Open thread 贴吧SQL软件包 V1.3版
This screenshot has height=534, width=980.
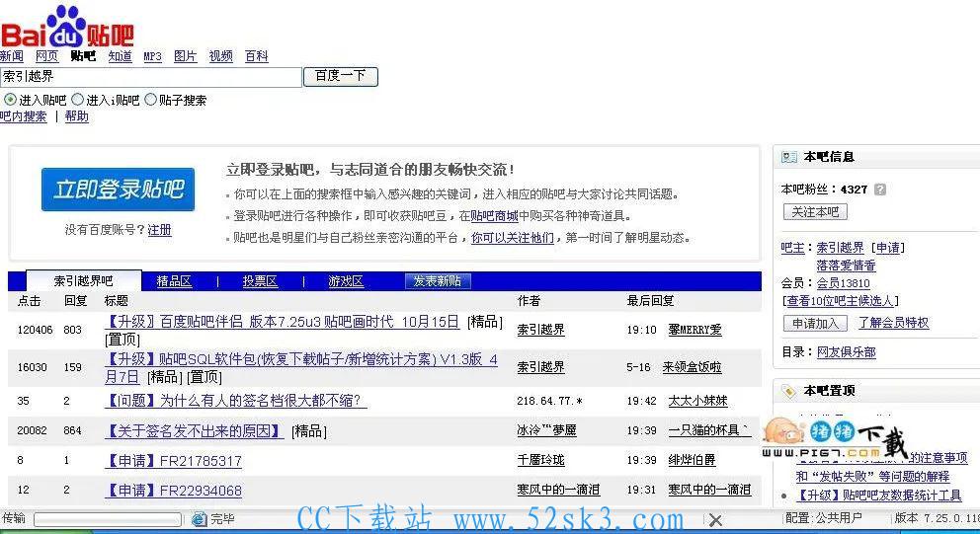[x=301, y=368]
